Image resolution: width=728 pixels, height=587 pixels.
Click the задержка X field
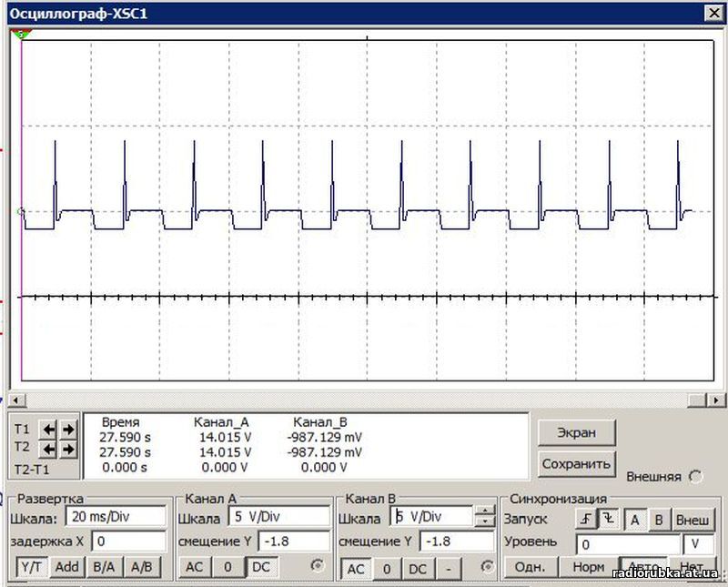click(x=128, y=541)
